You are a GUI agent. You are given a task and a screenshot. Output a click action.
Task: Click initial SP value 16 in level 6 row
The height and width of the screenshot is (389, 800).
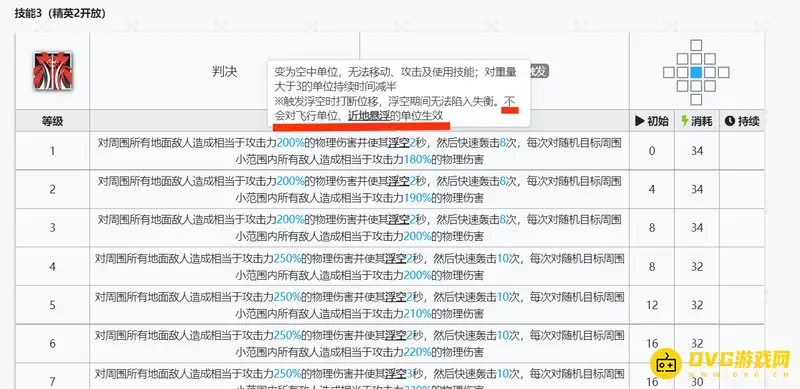tap(652, 344)
